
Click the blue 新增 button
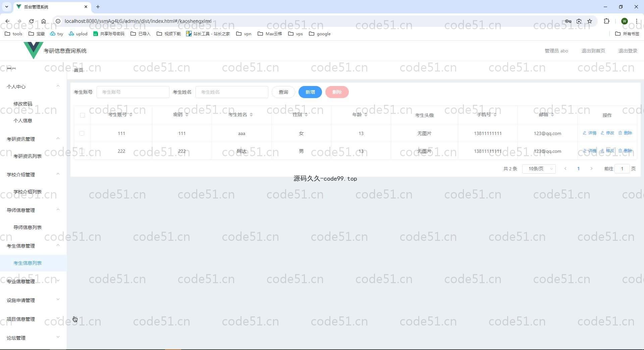(x=310, y=92)
